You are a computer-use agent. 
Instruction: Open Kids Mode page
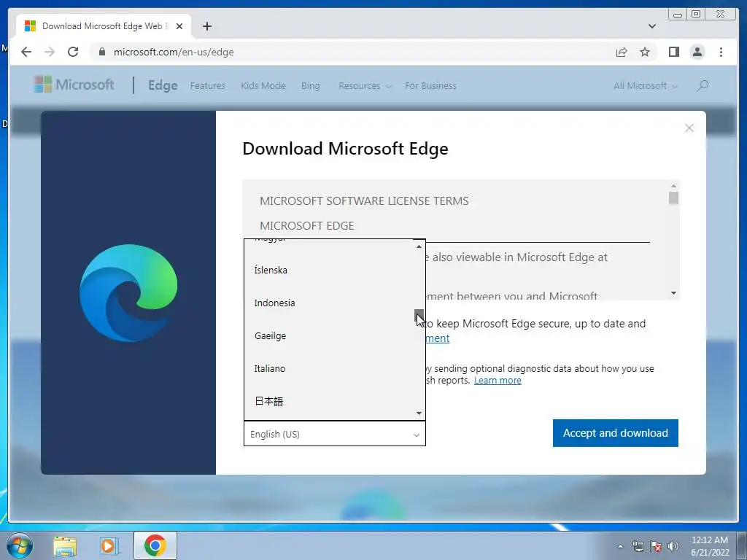[263, 86]
